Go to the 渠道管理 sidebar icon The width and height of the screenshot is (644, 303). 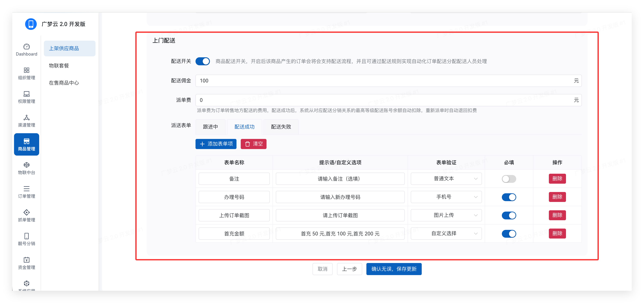tap(26, 118)
